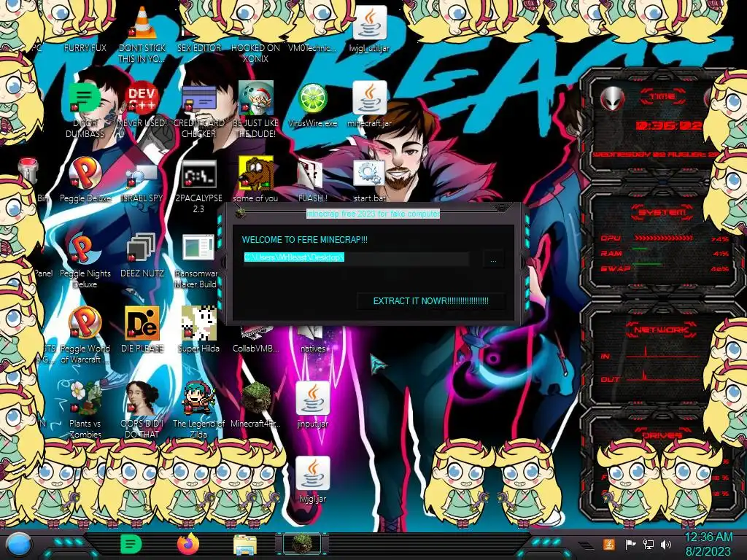Viewport: 747px width, 560px height.
Task: Open the OOPS DID I DO THAT portrait icon
Action: [x=142, y=398]
